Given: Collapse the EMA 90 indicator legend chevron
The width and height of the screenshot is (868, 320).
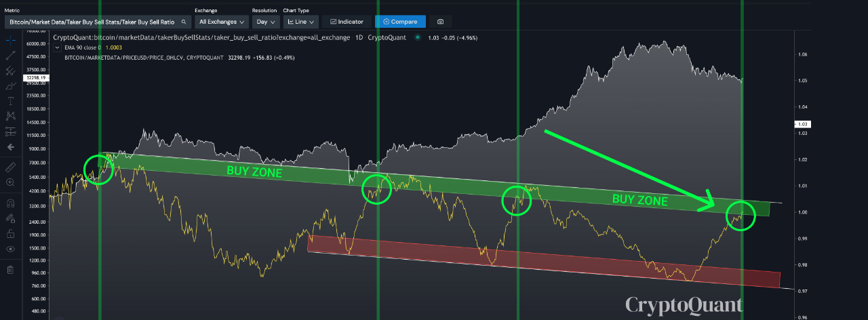Looking at the screenshot, I should [58, 47].
